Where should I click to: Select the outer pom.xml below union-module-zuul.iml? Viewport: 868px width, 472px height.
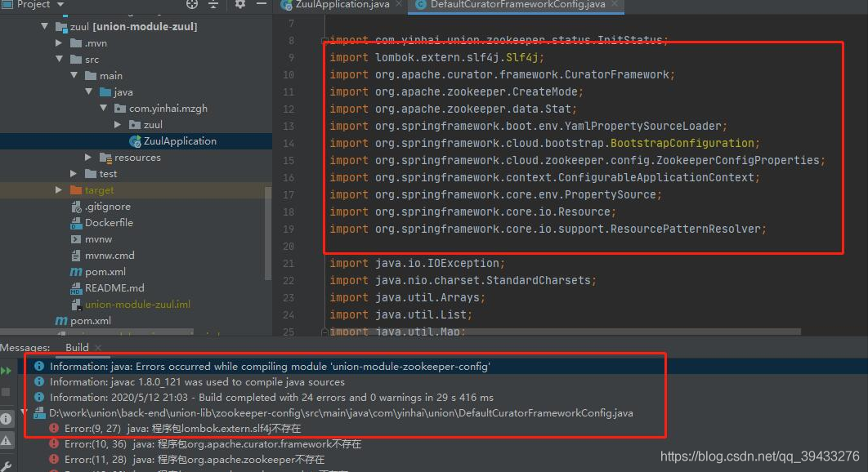[x=90, y=320]
